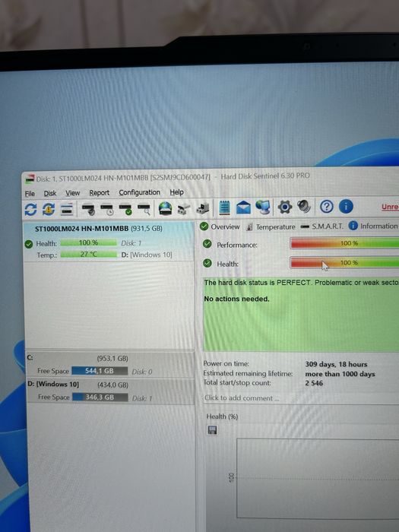Click the D: free space 346,3 GB bar
The image size is (399, 532).
click(100, 397)
